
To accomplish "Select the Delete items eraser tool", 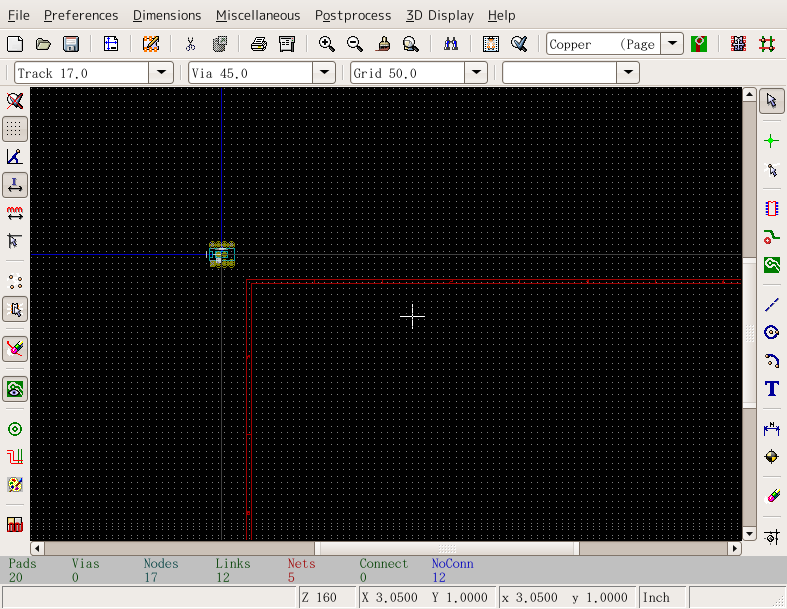I will click(x=771, y=497).
